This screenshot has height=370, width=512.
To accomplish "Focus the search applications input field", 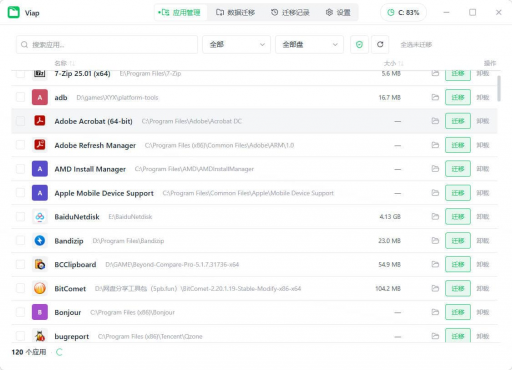I will [107, 44].
